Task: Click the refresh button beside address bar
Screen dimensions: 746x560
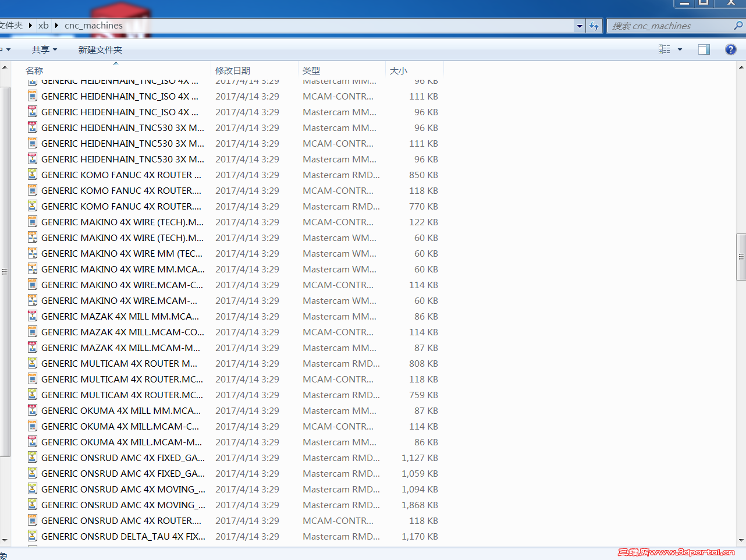Action: pos(594,26)
